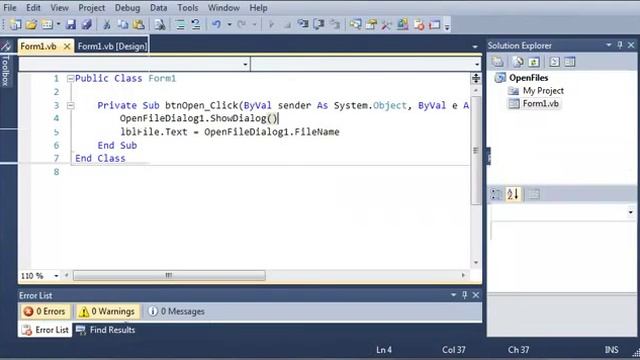Image resolution: width=640 pixels, height=360 pixels.
Task: Click the New Project toolbar icon
Action: point(15,24)
